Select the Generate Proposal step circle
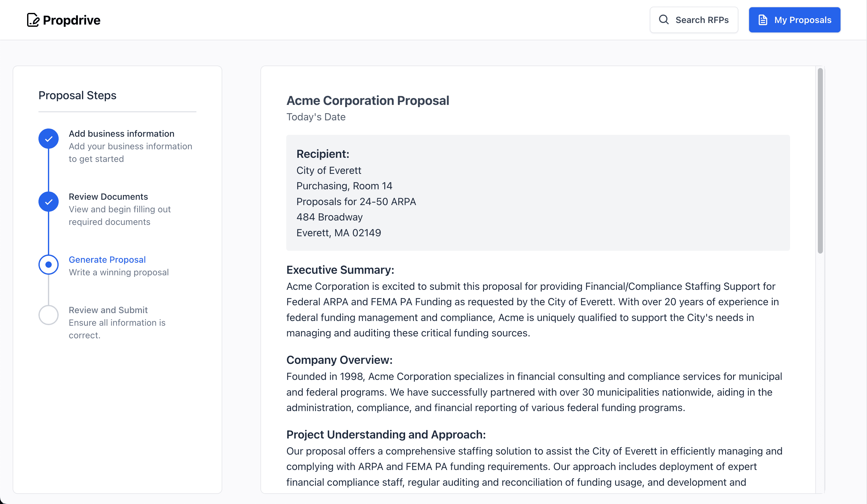Viewport: 867px width, 504px height. (x=49, y=265)
